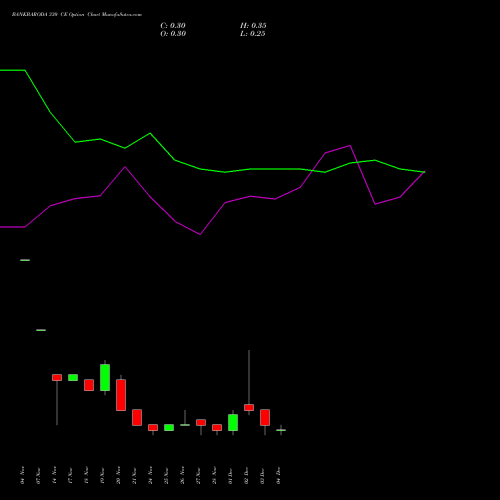Click the purple line peak above 20 Nov
The height and width of the screenshot is (500, 500).
(x=125, y=167)
